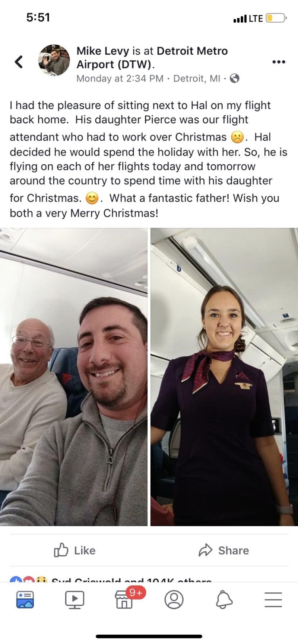View the selfie photo of two men
This screenshot has height=644, width=298.
74,377
